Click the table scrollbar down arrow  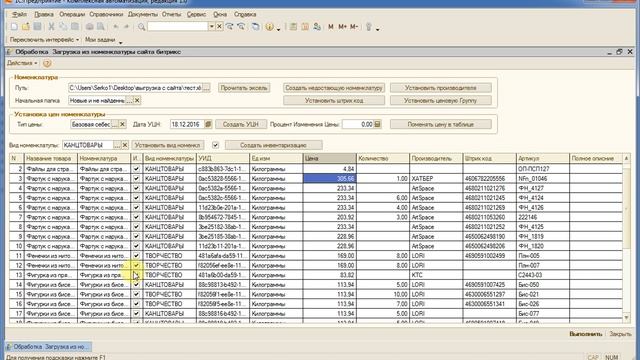pyautogui.click(x=627, y=317)
